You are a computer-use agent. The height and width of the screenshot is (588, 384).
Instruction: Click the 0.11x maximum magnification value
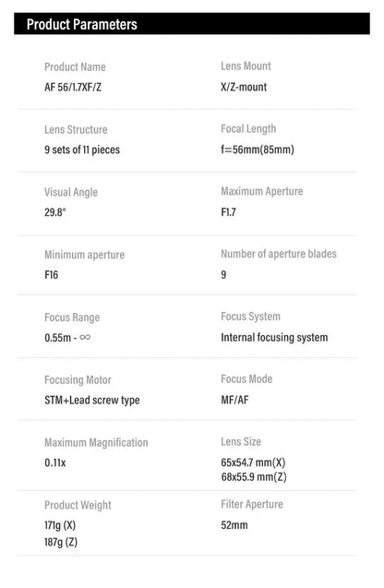click(55, 462)
